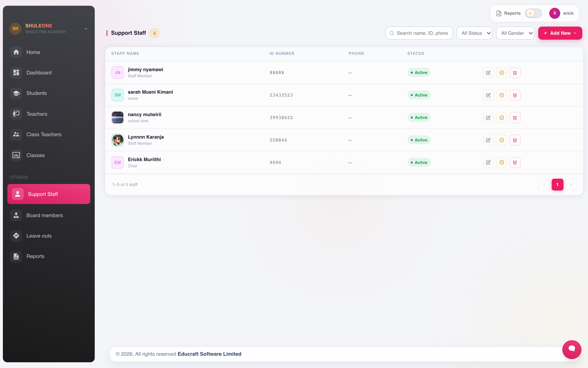Image resolution: width=588 pixels, height=368 pixels.
Task: Click Lynnnn Karanja's profile photo thumbnail
Action: click(x=118, y=140)
